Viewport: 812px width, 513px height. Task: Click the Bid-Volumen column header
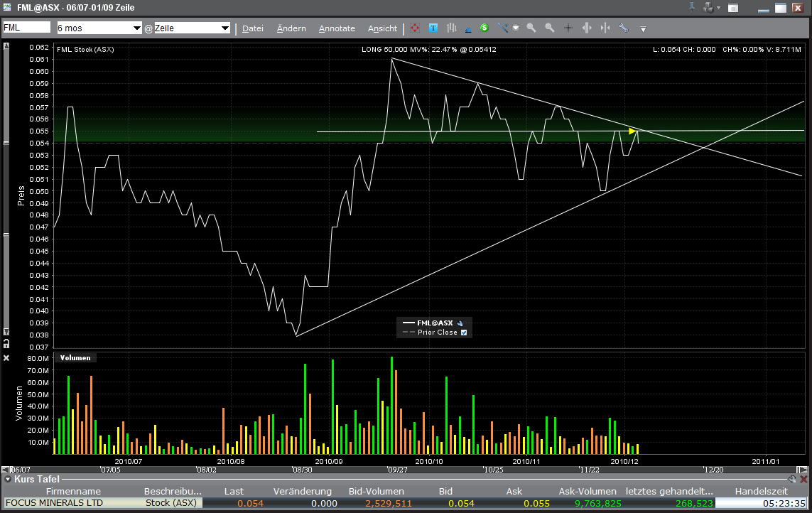click(x=377, y=491)
